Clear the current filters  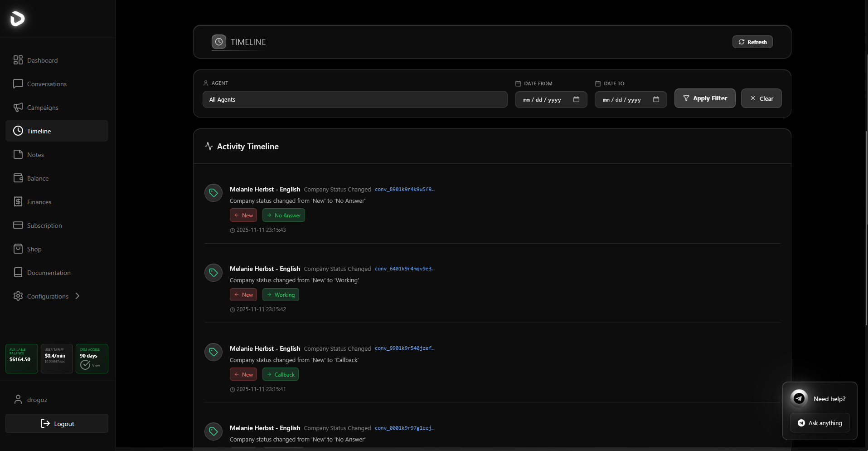coord(761,98)
